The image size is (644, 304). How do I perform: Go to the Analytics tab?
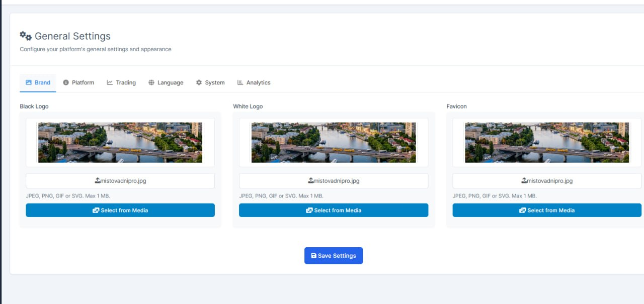coord(254,82)
